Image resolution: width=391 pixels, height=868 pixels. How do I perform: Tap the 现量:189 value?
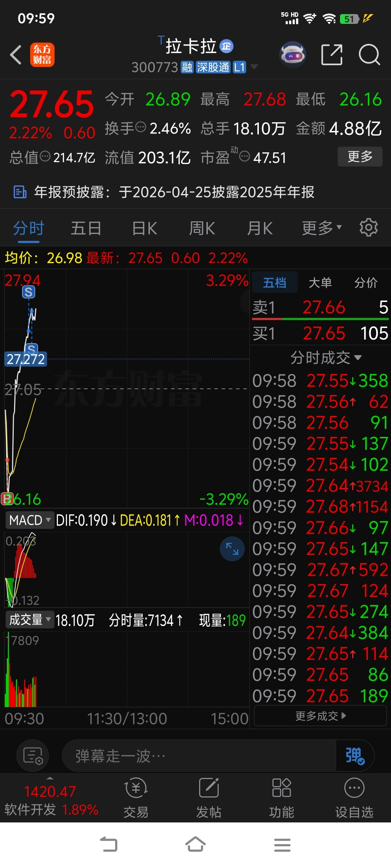[222, 620]
